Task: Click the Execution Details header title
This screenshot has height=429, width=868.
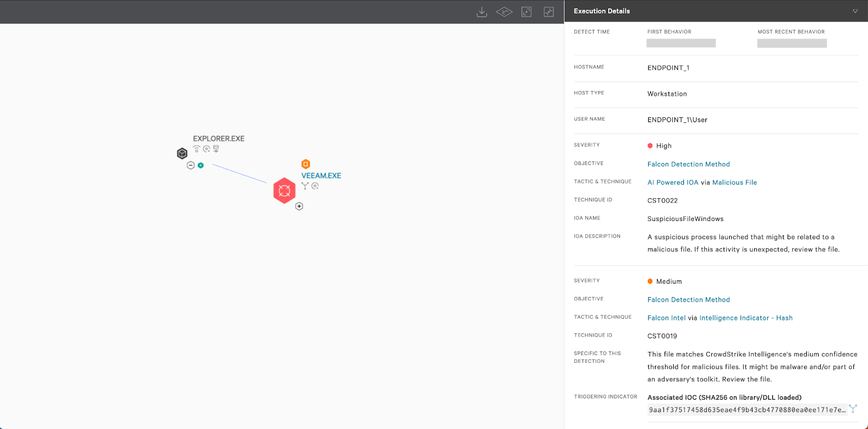Action: 602,11
